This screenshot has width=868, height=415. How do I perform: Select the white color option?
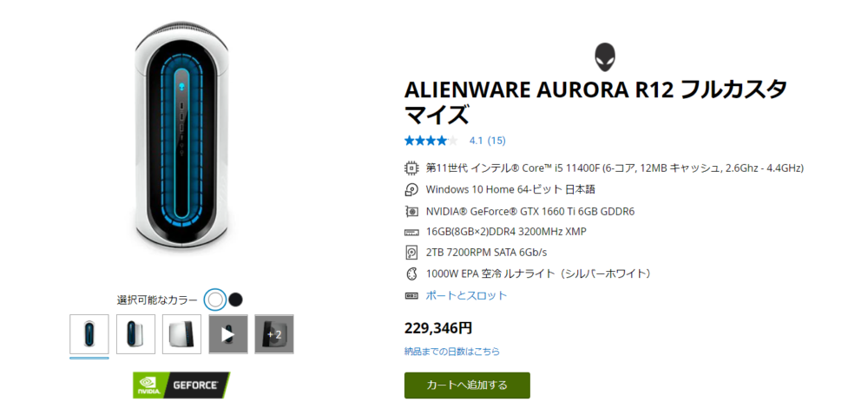[x=215, y=300]
